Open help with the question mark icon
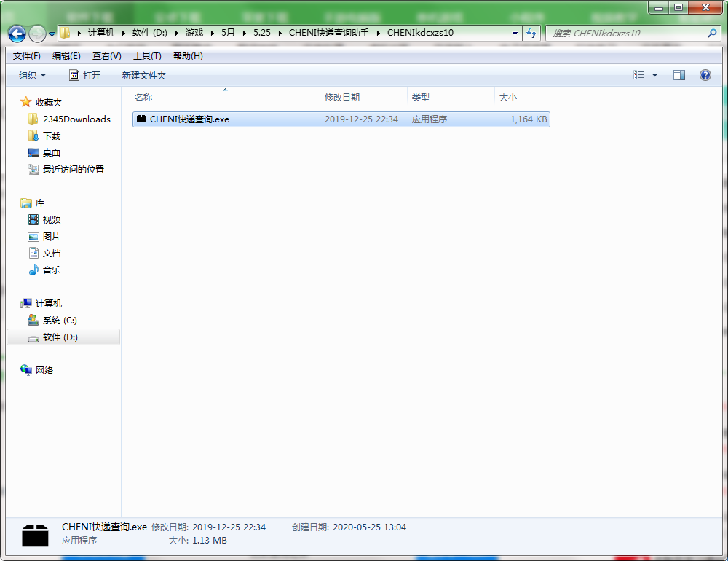This screenshot has width=728, height=561. point(705,75)
